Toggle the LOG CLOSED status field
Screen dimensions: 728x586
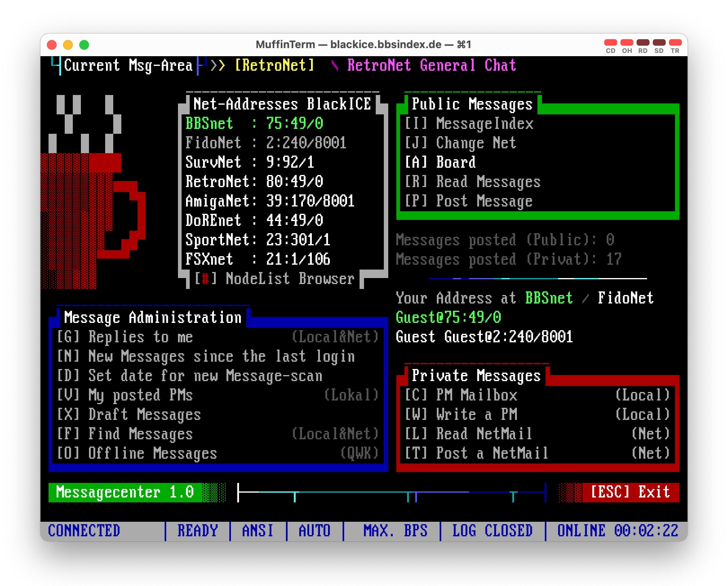point(492,531)
